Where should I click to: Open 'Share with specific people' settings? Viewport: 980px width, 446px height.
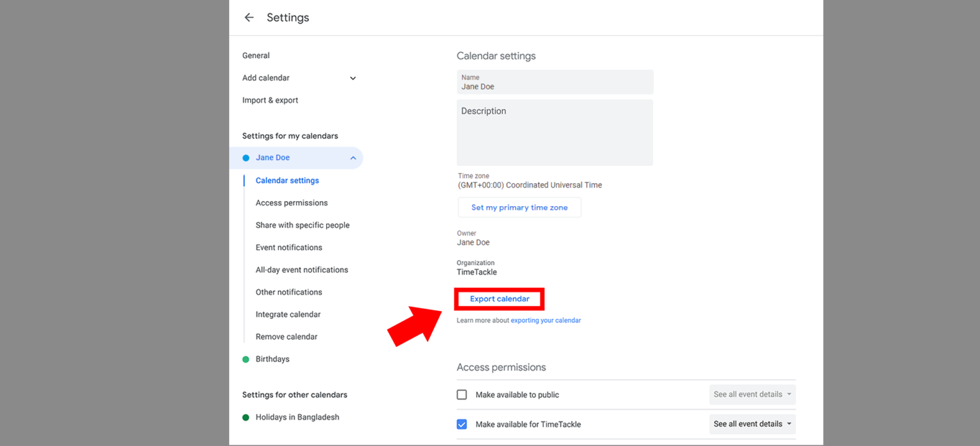pos(302,225)
